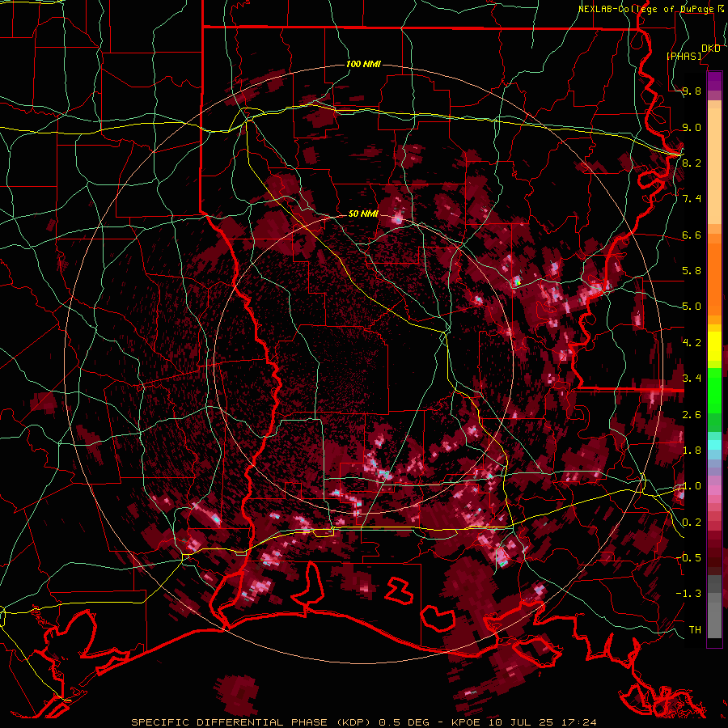728x728 pixels.
Task: Click the 'TH' label at the scale bottom
Action: [695, 630]
